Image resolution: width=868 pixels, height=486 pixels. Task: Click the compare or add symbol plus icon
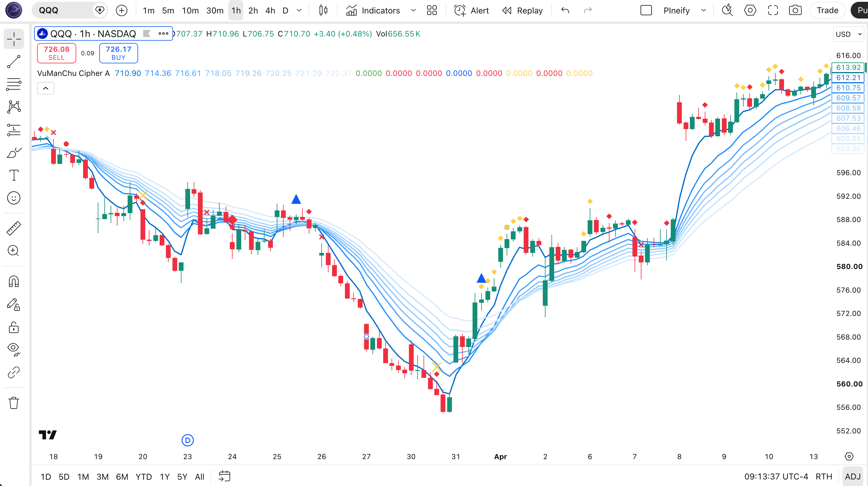click(x=122, y=10)
